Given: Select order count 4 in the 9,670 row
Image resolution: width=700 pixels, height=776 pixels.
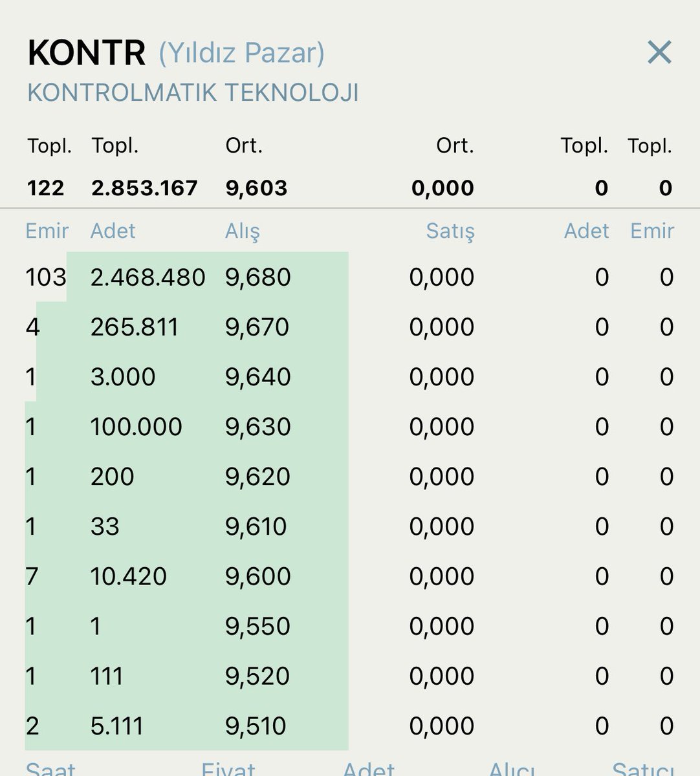Looking at the screenshot, I should click(33, 327).
